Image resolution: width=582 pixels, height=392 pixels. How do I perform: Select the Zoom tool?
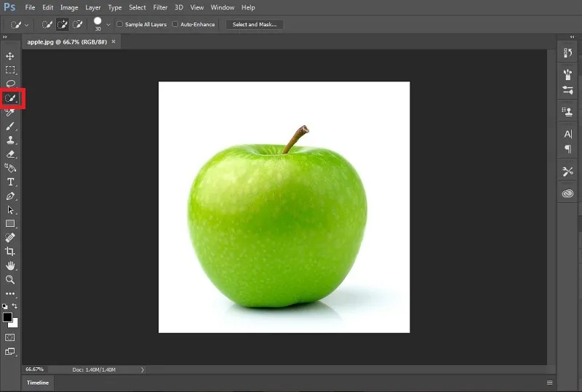click(x=10, y=279)
